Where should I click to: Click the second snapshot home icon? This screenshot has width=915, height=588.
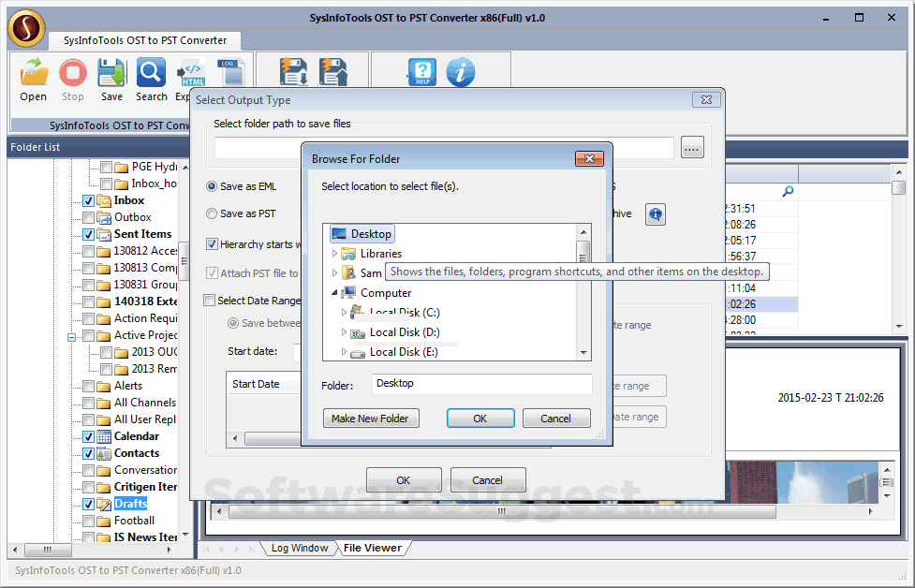pyautogui.click(x=332, y=72)
